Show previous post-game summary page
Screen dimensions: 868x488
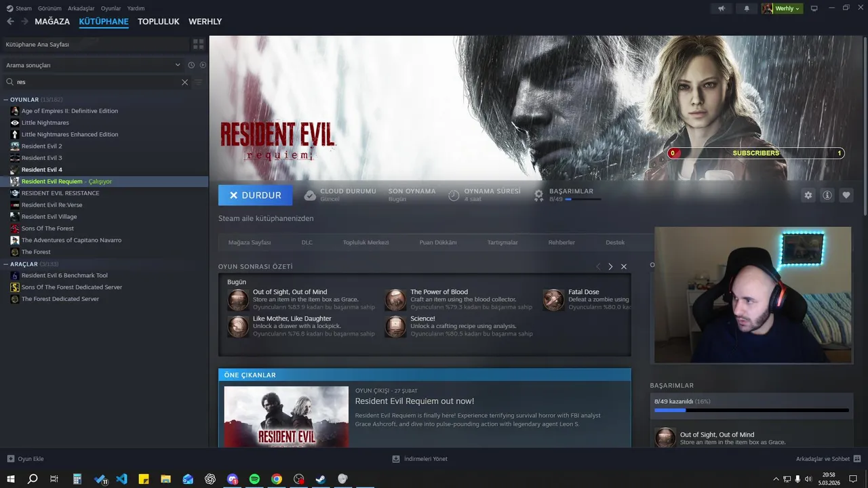point(597,266)
